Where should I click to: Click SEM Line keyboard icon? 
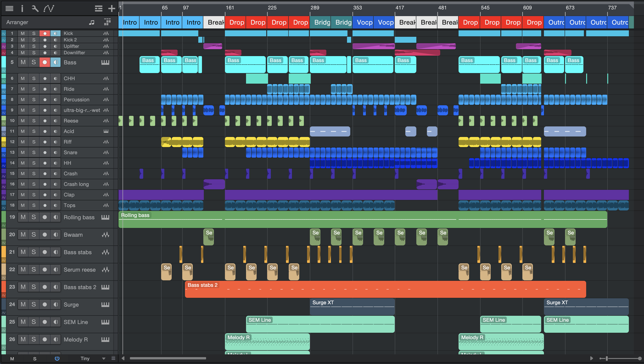coord(105,322)
